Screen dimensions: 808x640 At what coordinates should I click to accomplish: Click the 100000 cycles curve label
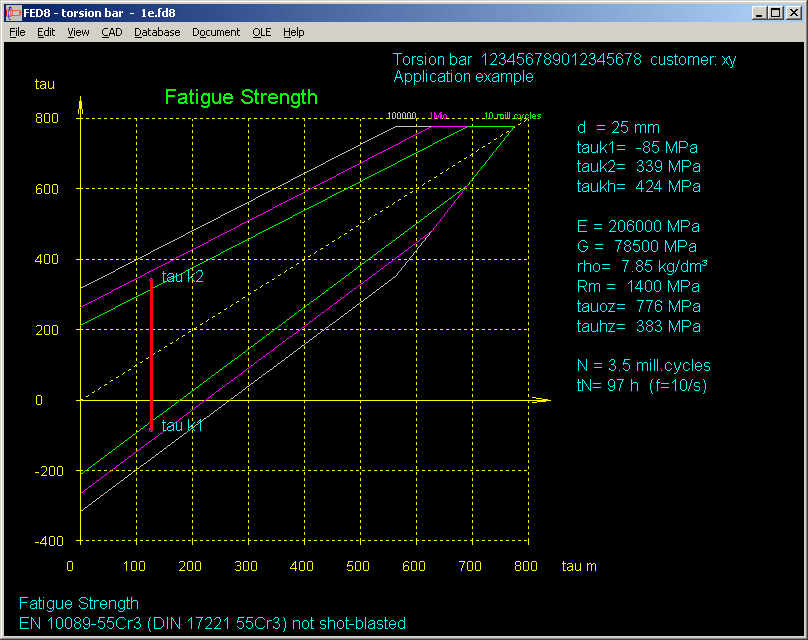pos(402,116)
